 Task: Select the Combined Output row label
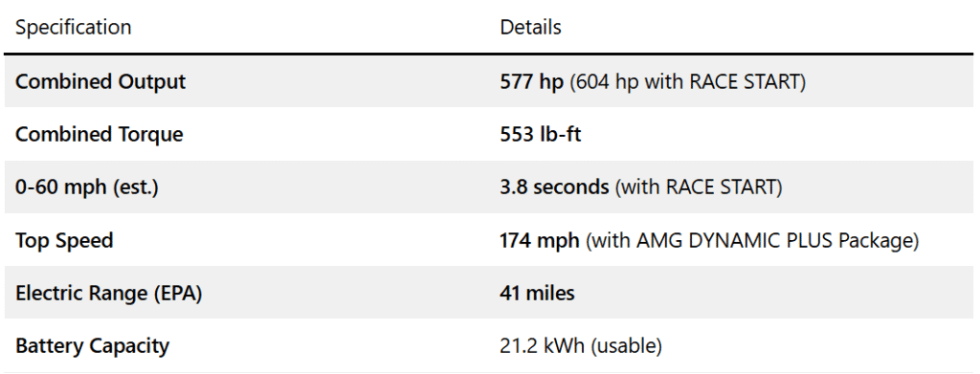[x=100, y=82]
